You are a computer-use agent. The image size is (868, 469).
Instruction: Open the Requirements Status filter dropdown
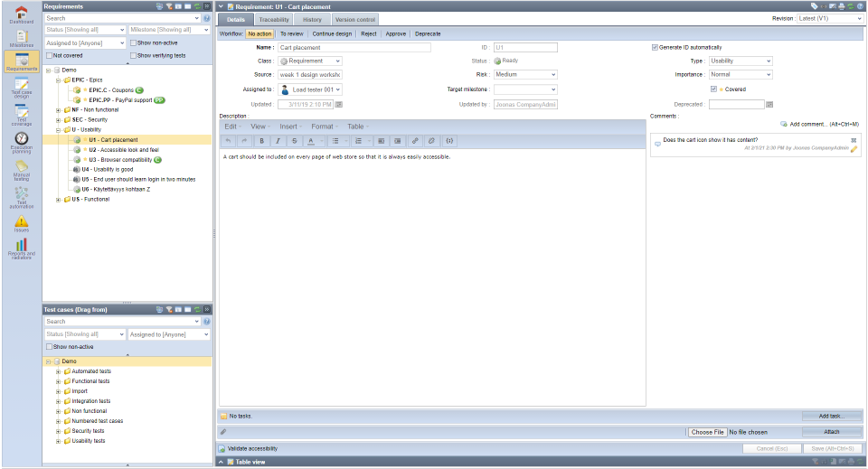pyautogui.click(x=86, y=30)
